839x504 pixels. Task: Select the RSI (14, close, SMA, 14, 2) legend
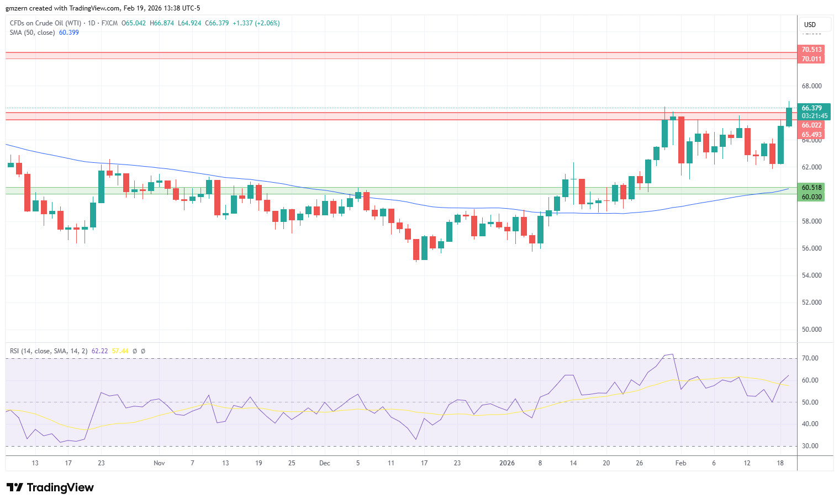[49, 351]
